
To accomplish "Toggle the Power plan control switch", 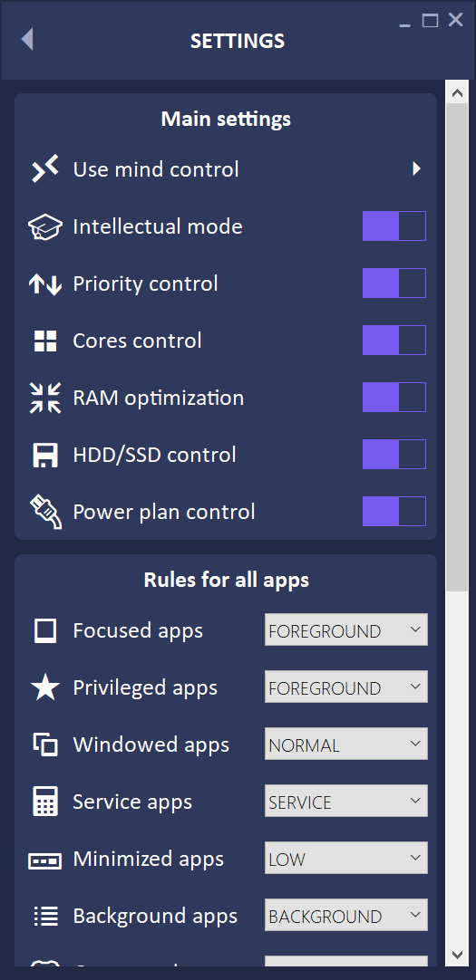I will (394, 511).
